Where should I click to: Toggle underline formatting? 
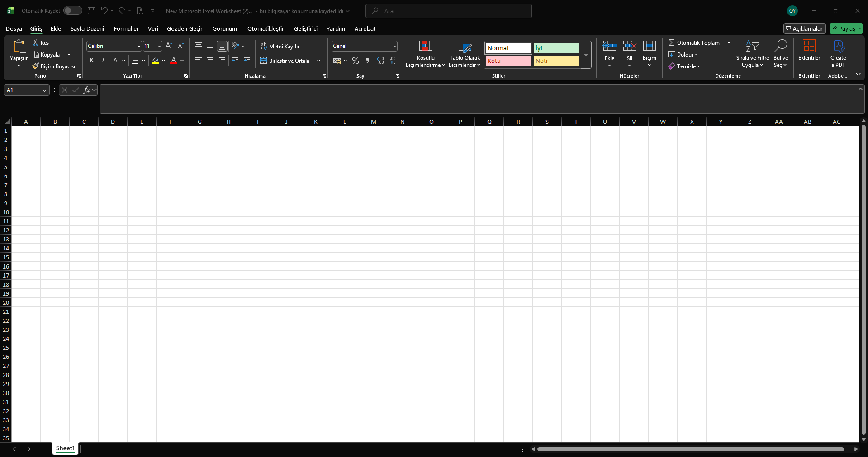pos(115,61)
